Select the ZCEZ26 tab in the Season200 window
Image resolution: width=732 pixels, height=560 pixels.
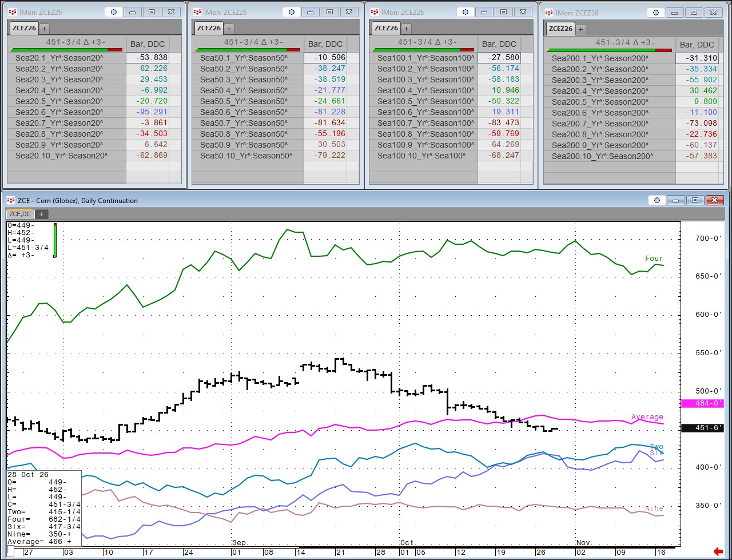point(561,29)
